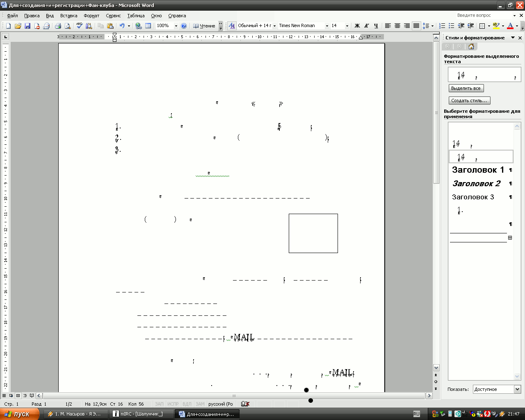Image resolution: width=525 pixels, height=420 pixels.
Task: Open the Таблица menu
Action: point(136,16)
